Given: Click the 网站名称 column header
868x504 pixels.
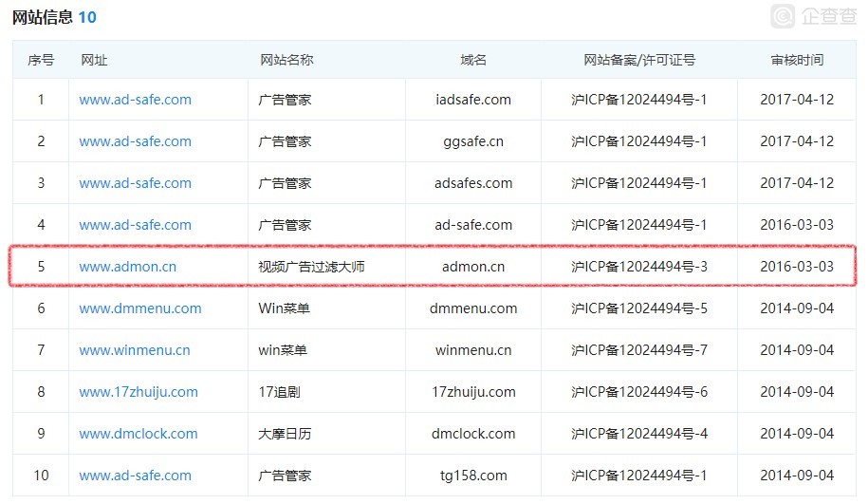Looking at the screenshot, I should tap(286, 60).
